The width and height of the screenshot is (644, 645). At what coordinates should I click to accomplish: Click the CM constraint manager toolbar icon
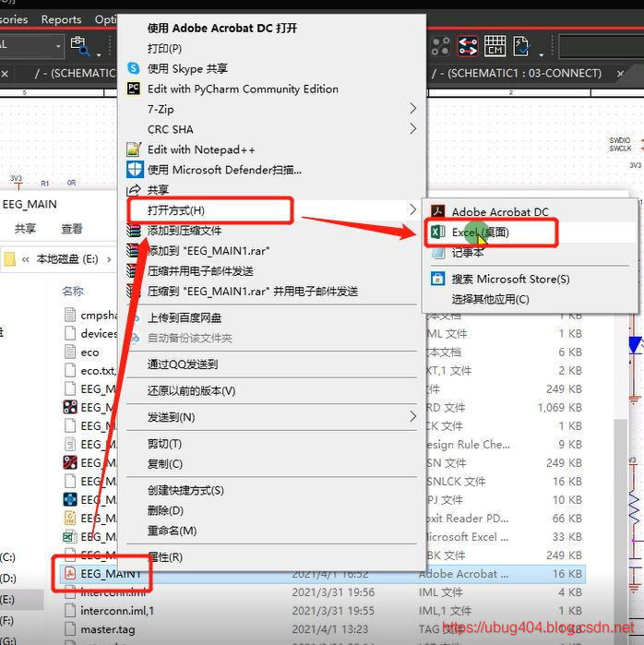pyautogui.click(x=495, y=45)
